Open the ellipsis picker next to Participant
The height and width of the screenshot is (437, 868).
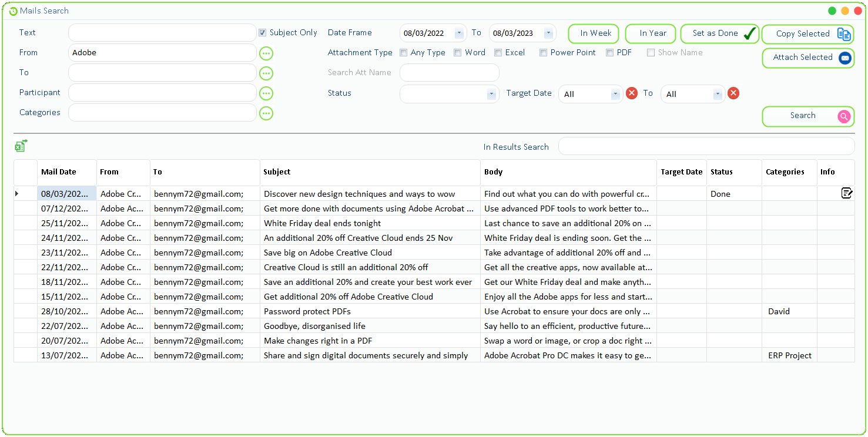pos(266,93)
